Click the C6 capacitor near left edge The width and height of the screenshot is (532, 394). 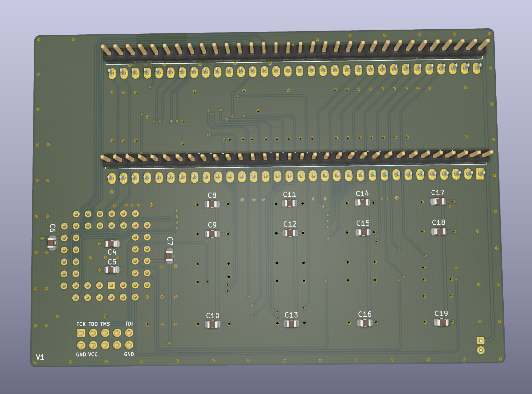(52, 243)
